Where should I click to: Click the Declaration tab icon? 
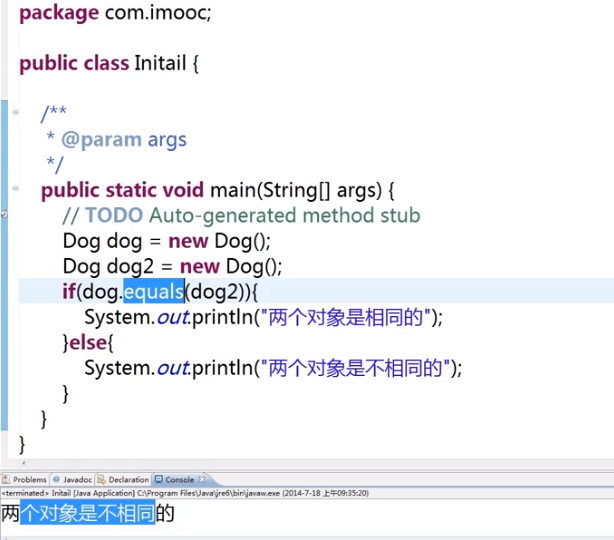point(101,479)
